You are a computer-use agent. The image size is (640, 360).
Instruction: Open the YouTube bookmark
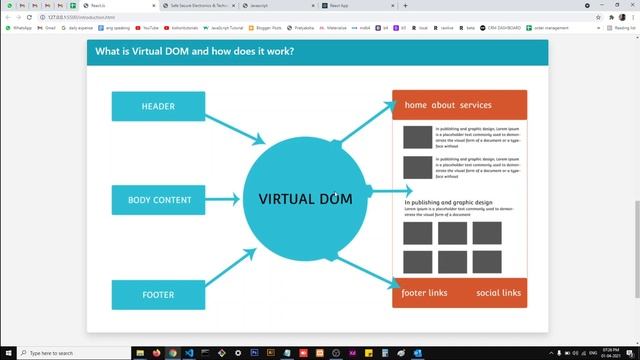tap(147, 28)
